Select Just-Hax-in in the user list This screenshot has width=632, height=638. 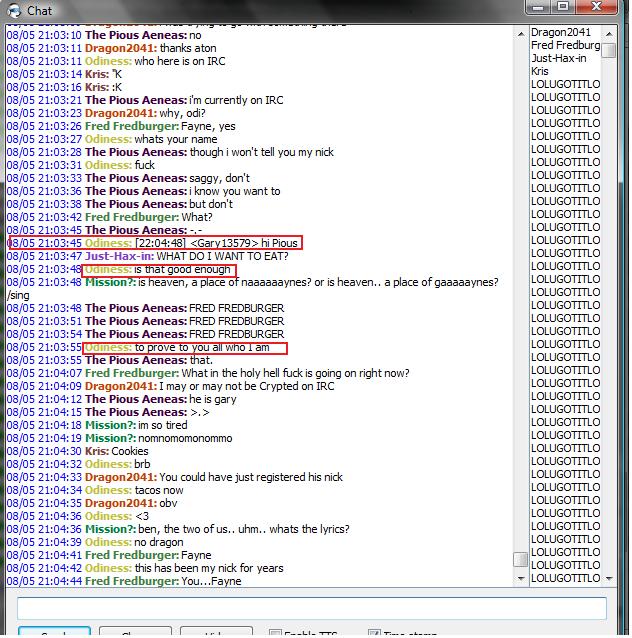coord(558,58)
